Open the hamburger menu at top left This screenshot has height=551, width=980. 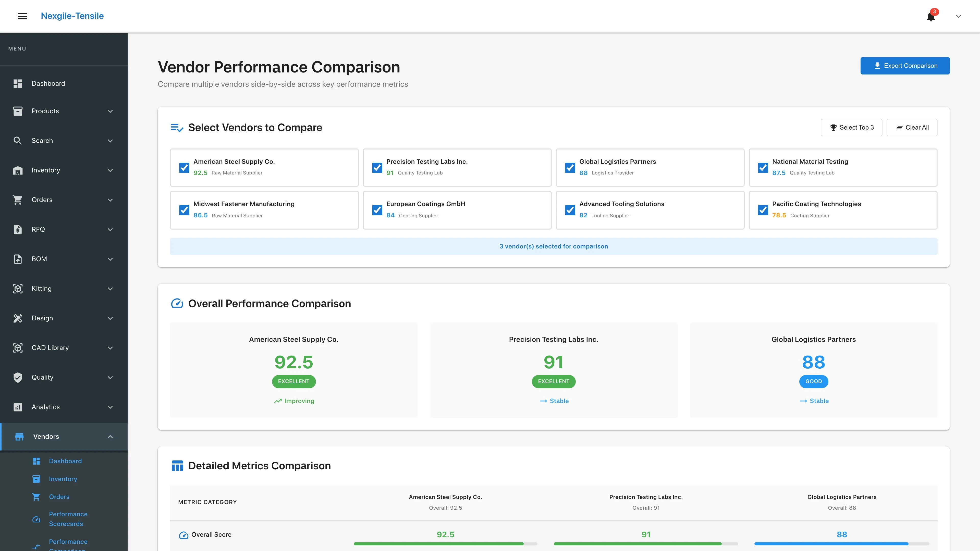coord(22,16)
